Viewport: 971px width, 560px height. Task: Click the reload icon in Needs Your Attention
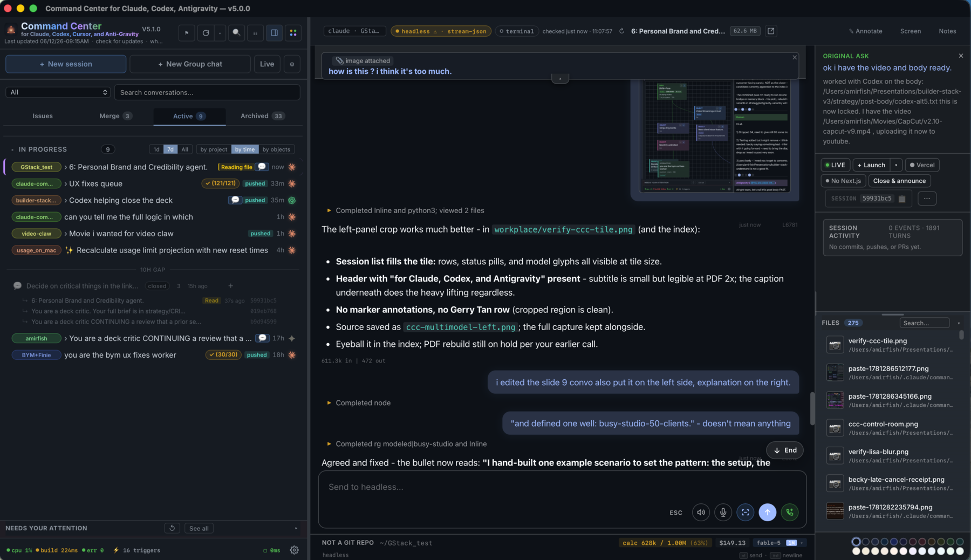172,528
